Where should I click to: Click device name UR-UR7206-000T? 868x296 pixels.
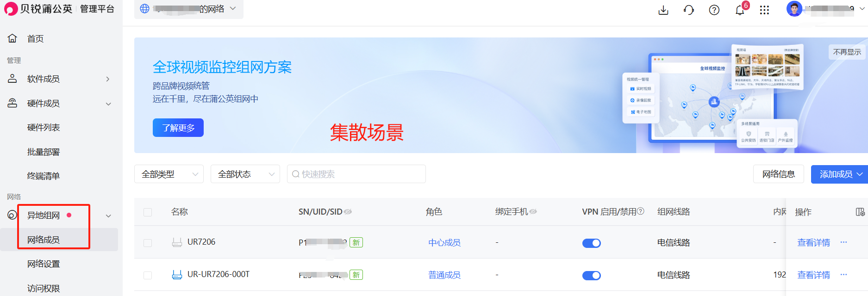pyautogui.click(x=219, y=274)
